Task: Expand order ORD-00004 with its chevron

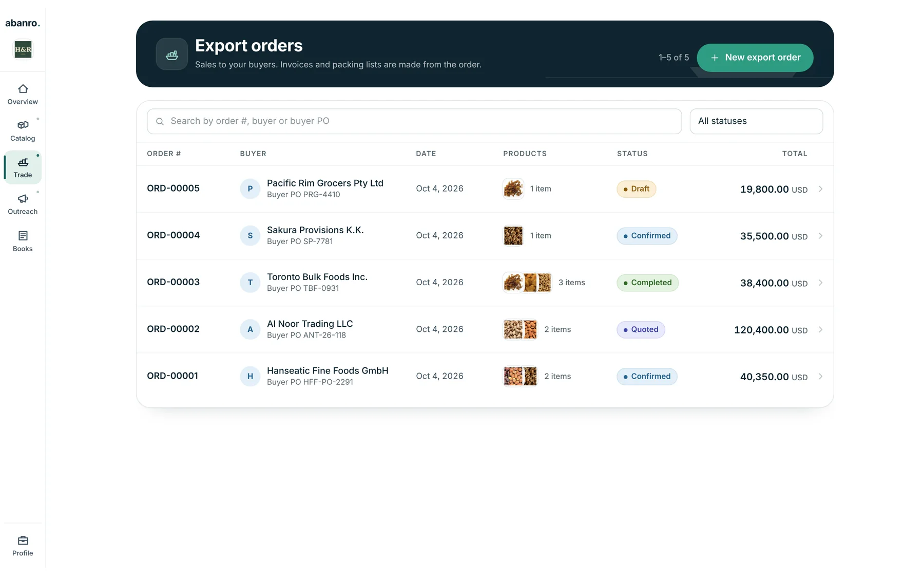Action: [820, 236]
